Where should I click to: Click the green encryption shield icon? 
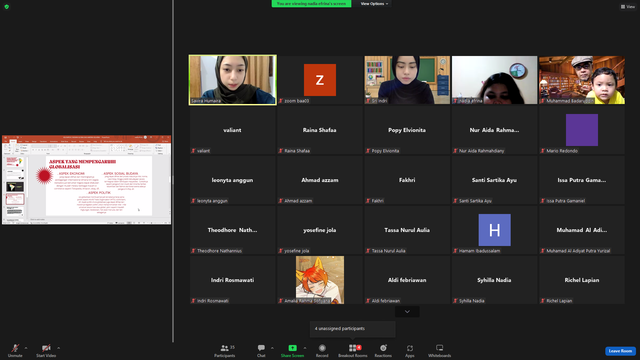click(x=7, y=7)
